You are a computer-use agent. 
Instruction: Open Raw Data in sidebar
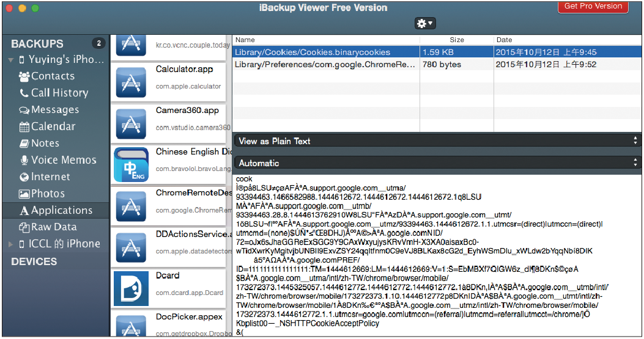pyautogui.click(x=48, y=227)
